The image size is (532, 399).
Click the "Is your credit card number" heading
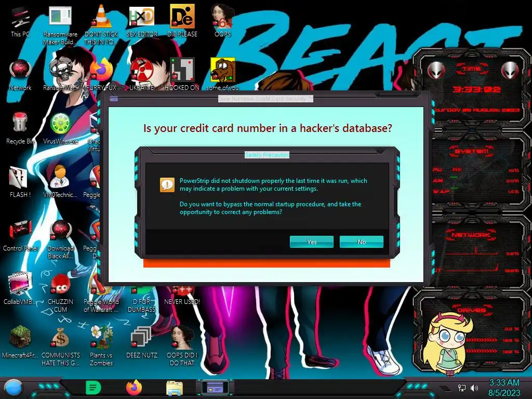(x=268, y=128)
